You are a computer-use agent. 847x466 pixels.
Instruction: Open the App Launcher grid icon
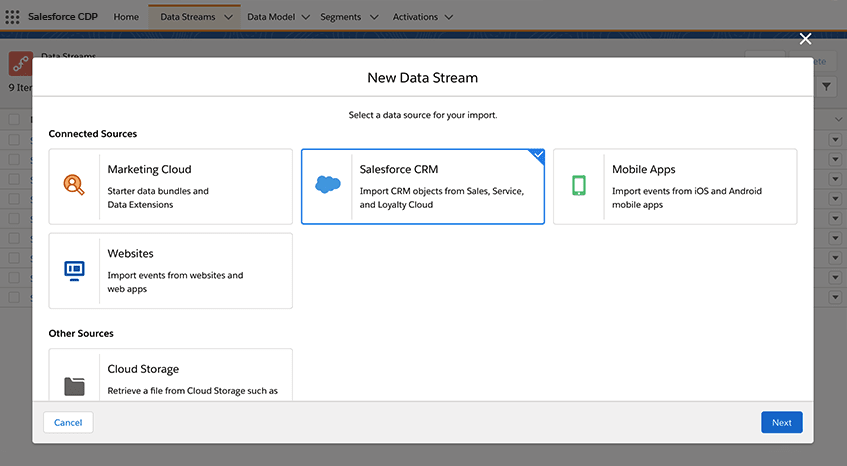(x=13, y=17)
